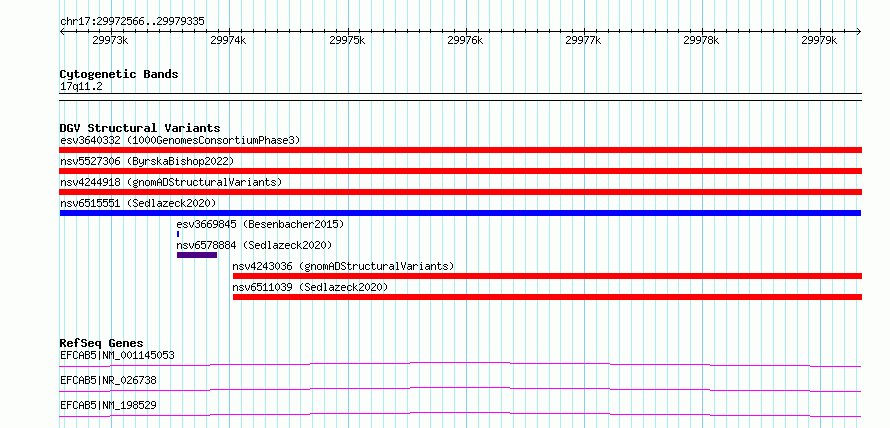Select the blue nsv6515551 variant bar
Viewport: 890px width, 428px height.
pos(460,213)
